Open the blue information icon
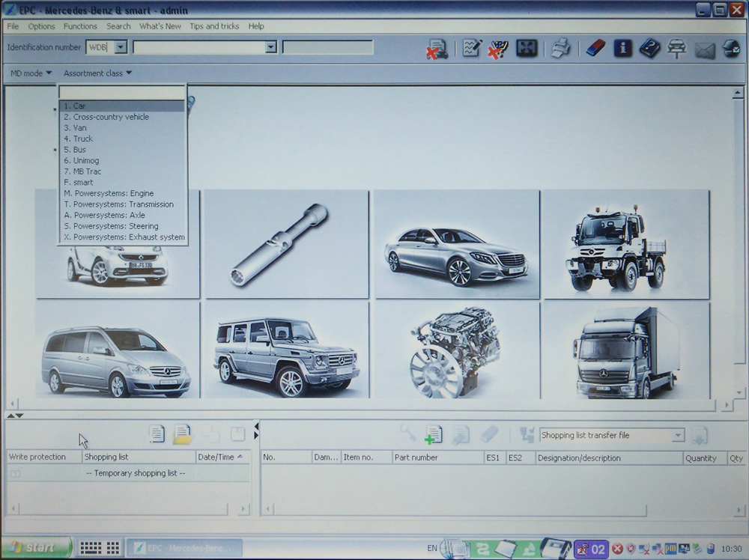The height and width of the screenshot is (560, 749). (x=622, y=48)
